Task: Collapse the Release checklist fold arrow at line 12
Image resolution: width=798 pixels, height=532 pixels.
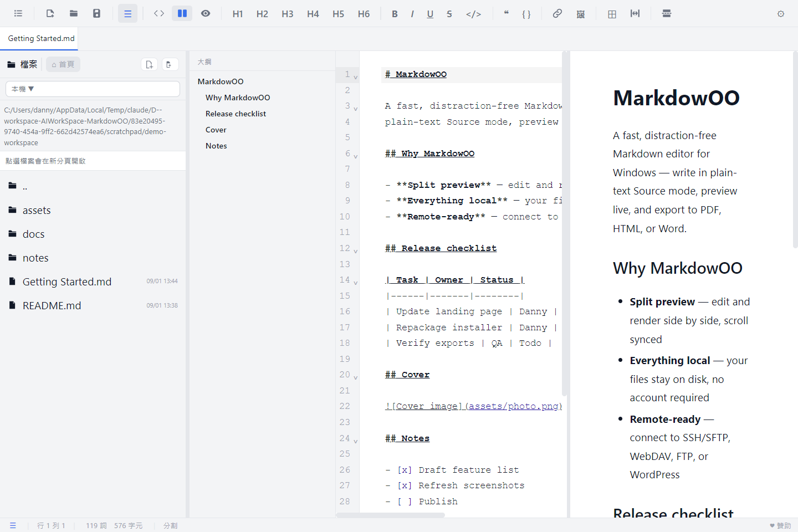Action: coord(356,251)
